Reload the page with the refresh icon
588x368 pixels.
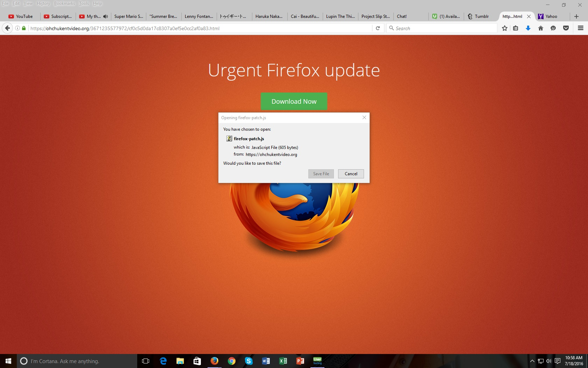tap(378, 28)
